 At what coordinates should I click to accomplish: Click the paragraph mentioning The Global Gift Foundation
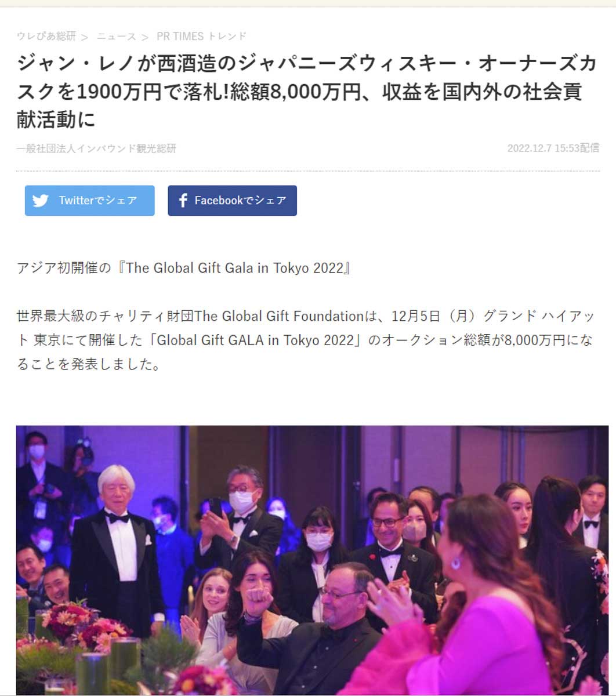point(305,340)
